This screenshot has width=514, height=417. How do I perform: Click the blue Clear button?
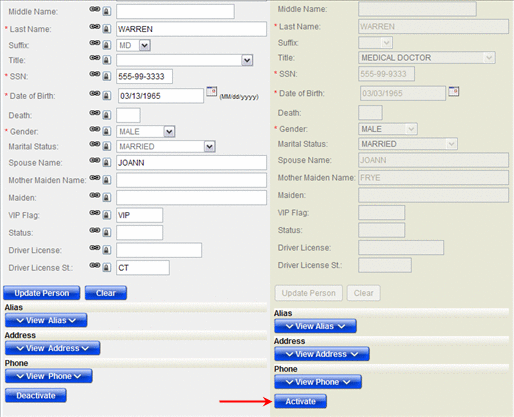(106, 293)
